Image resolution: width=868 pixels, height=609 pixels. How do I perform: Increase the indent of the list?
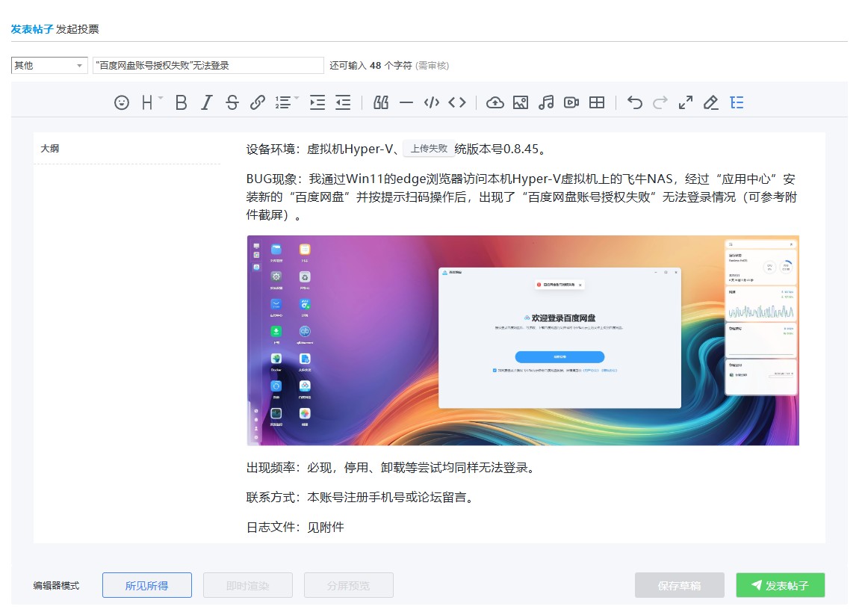pyautogui.click(x=317, y=102)
